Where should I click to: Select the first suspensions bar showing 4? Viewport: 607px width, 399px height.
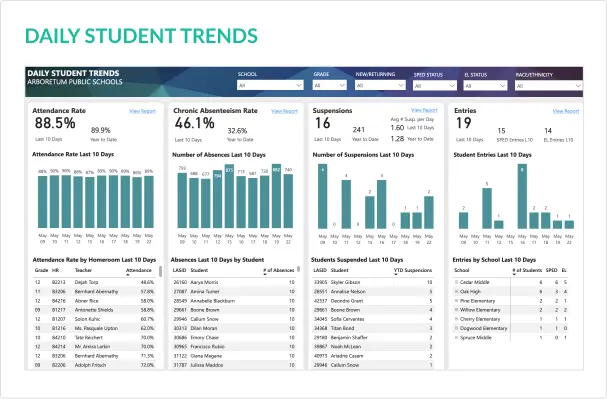[322, 196]
